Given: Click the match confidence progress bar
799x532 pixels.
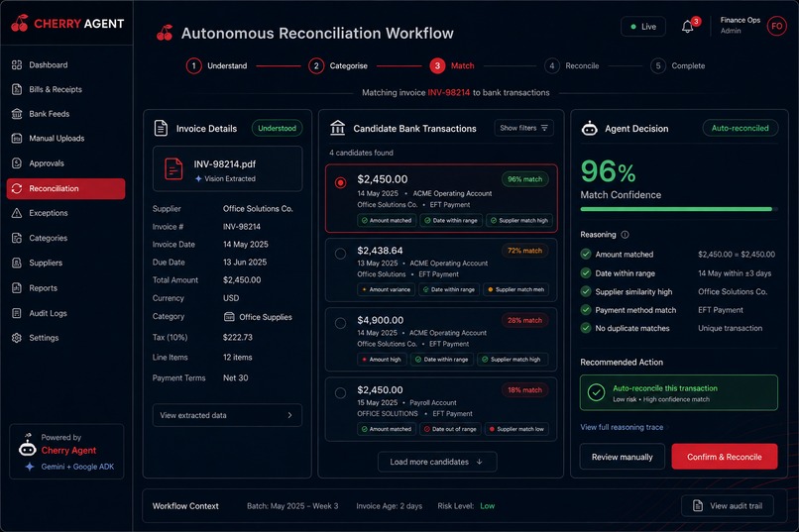Looking at the screenshot, I should point(679,209).
